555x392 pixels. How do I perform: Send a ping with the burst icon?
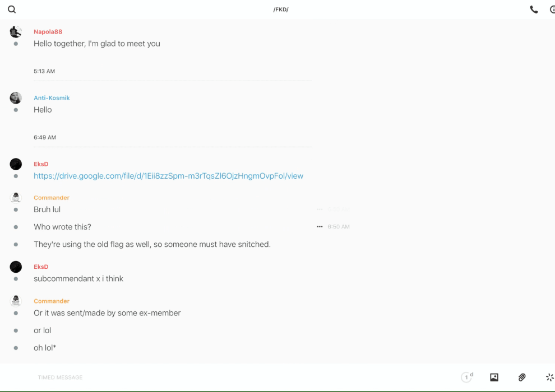[549, 377]
